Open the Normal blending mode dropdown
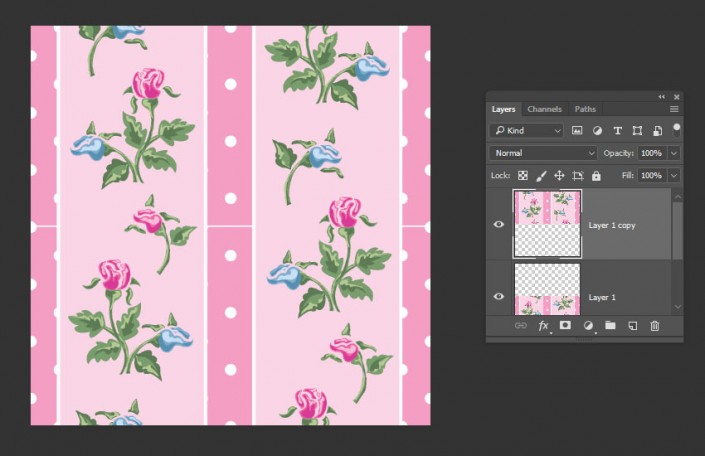 [x=542, y=153]
